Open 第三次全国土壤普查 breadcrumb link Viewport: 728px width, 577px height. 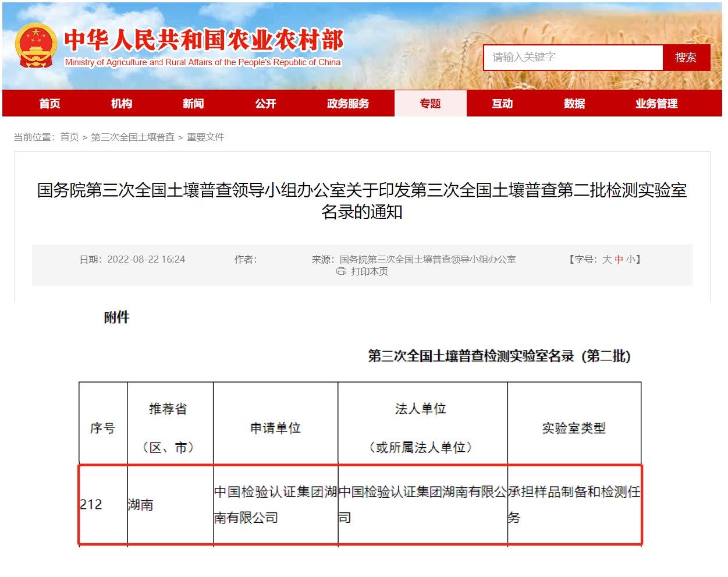pos(133,137)
